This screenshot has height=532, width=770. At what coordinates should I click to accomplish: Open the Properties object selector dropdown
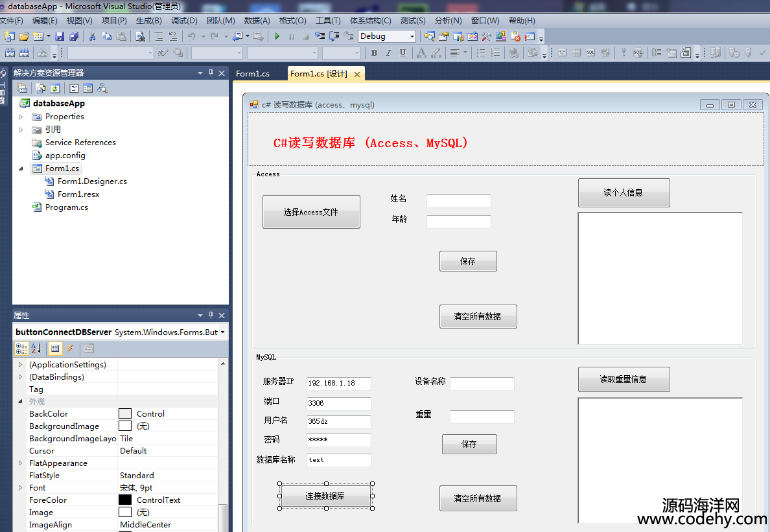point(222,332)
